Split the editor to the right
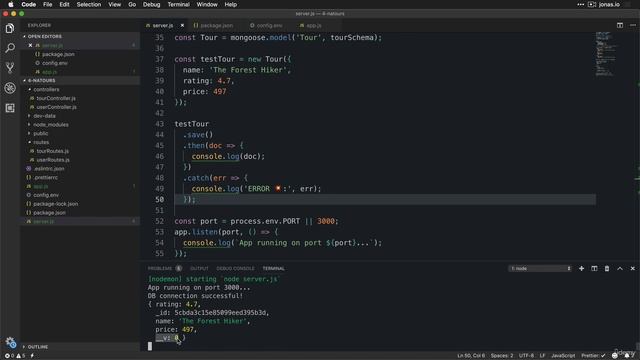This screenshot has width=640, height=360. (620, 25)
